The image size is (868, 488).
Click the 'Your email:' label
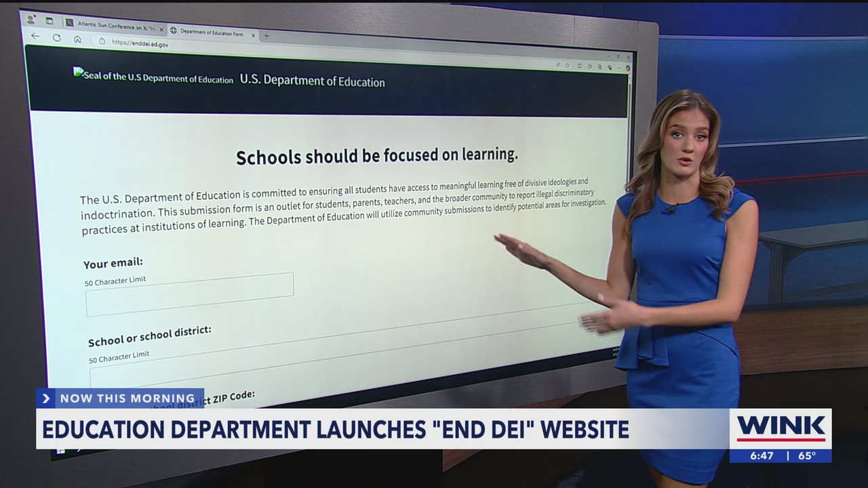pos(113,263)
